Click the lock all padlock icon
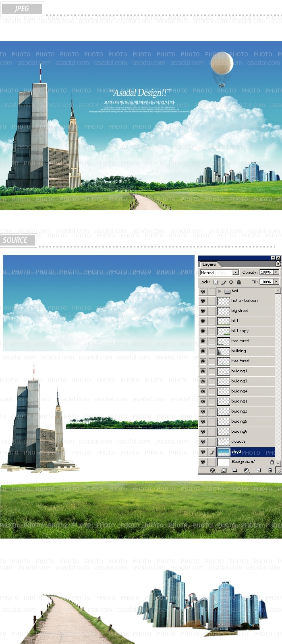The height and width of the screenshot is (644, 282). tap(238, 282)
